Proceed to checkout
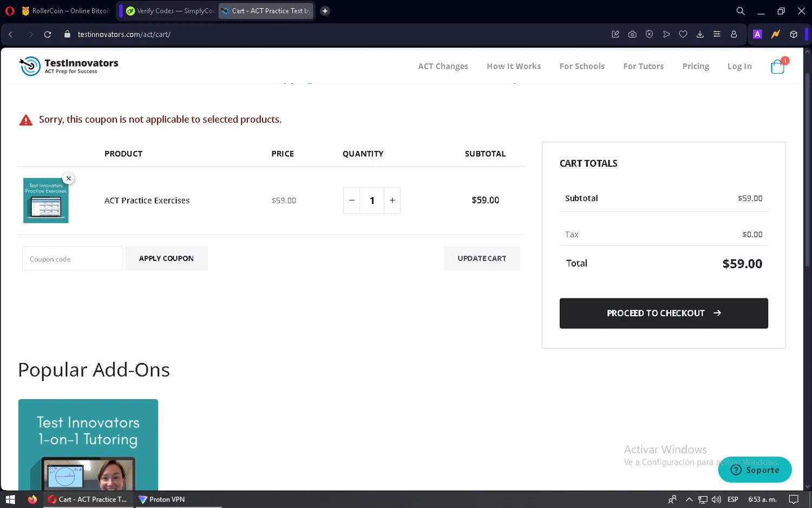Screen dimensions: 812x508 tap(664, 313)
